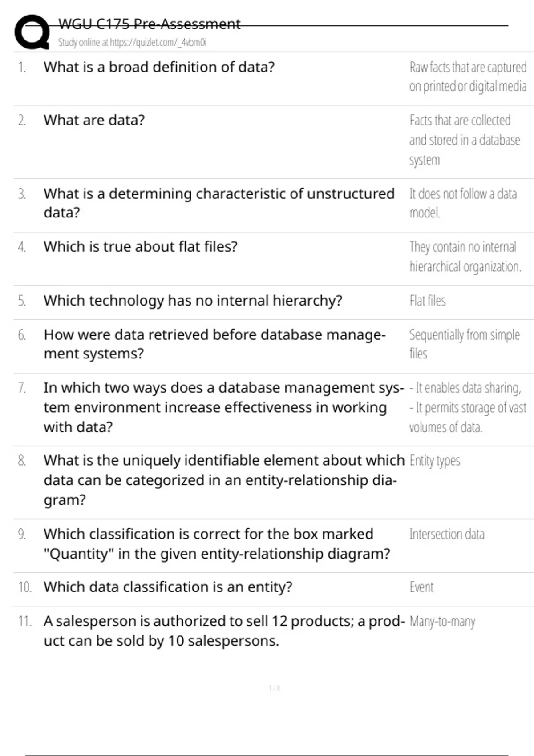Click answer 'Raw facts that are captured'
Image resolution: width=534 pixels, height=756 pixels.
[x=468, y=68]
